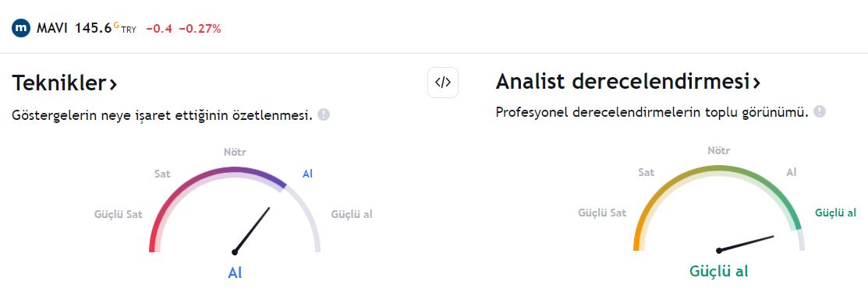Click the blue Al label on technical gauge
This screenshot has height=306, width=868.
point(308,174)
